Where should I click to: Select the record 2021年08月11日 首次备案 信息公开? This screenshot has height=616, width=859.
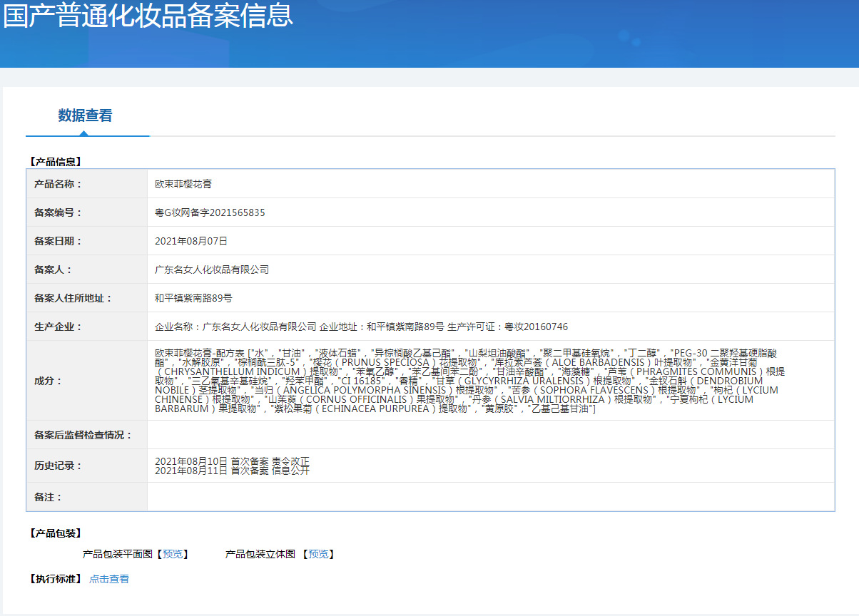(x=233, y=471)
